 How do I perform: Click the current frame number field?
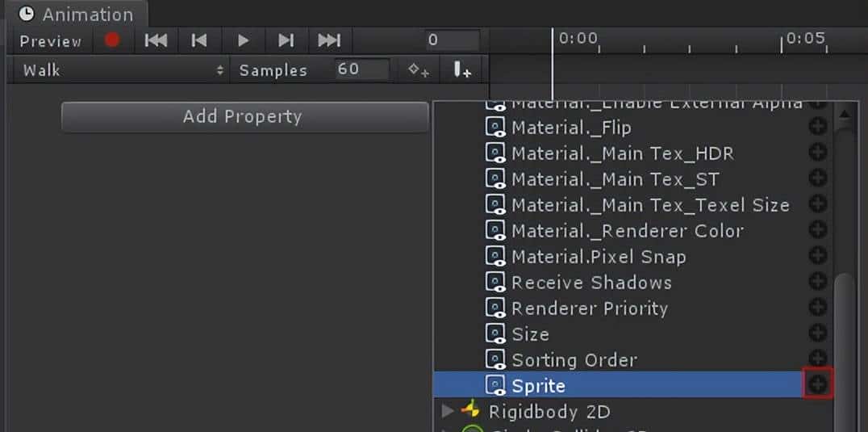coord(453,40)
